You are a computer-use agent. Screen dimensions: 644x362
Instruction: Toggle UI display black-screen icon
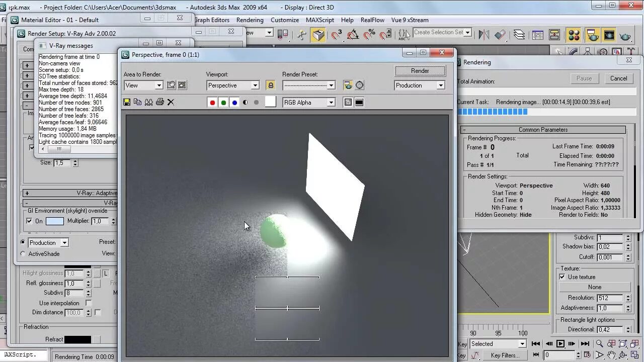pos(359,103)
